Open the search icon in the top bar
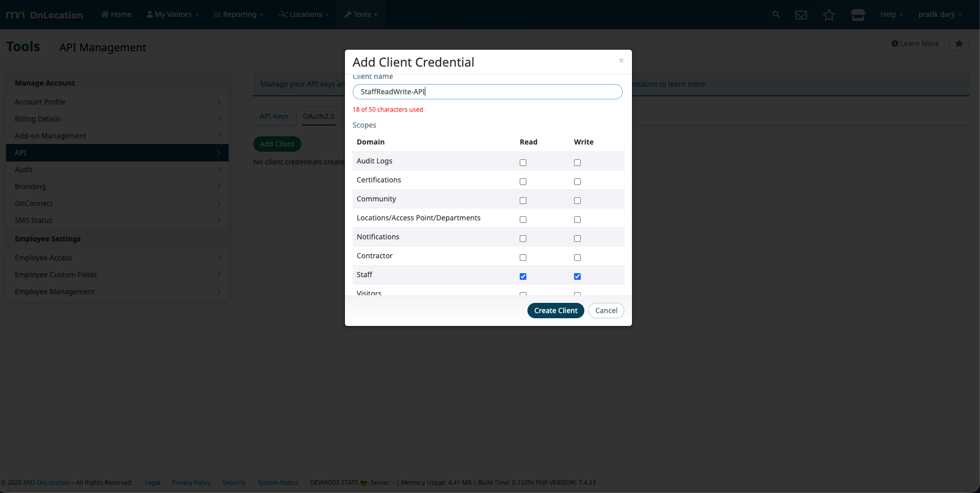 775,14
